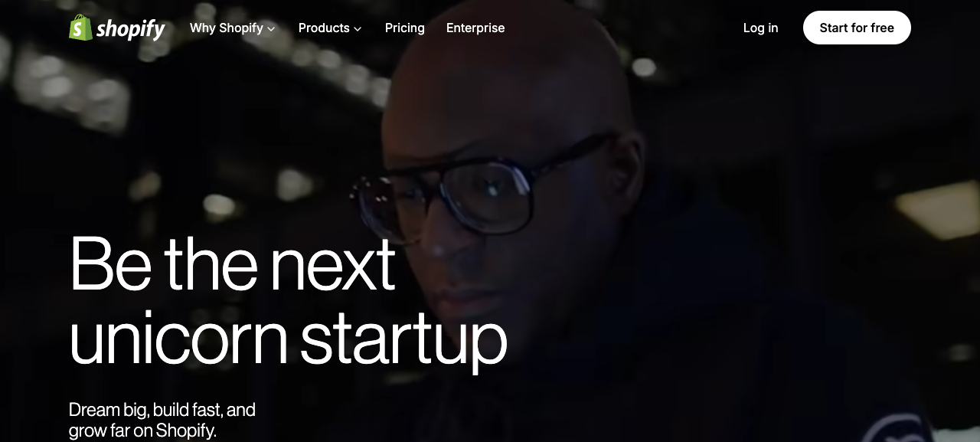Click the letter "s" in the shopify wordmark
Image resolution: width=980 pixels, height=442 pixels.
[102, 31]
